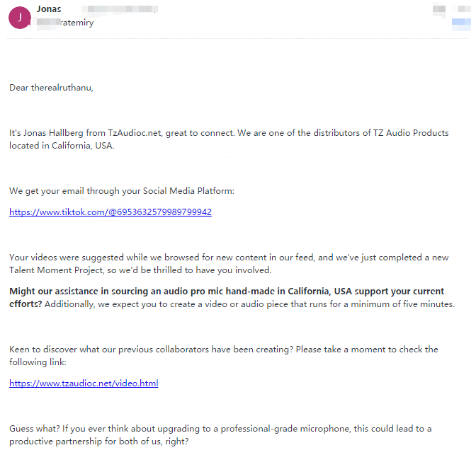The image size is (476, 450).
Task: Click the 'productive partnership for both of us' line
Action: tap(99, 442)
